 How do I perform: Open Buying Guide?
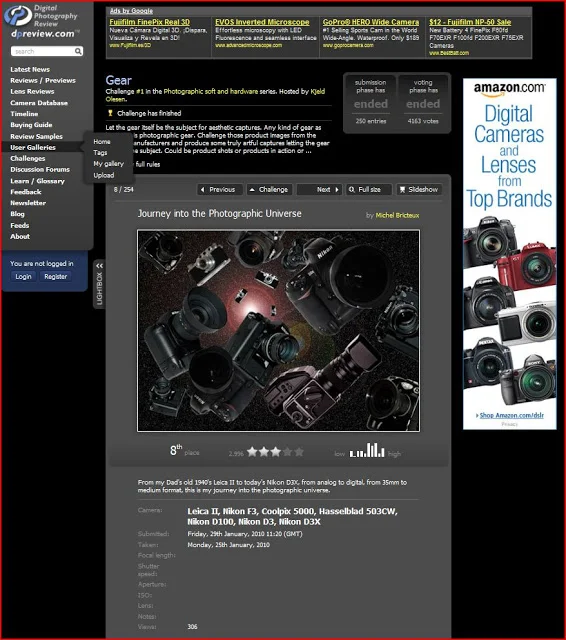[x=31, y=125]
